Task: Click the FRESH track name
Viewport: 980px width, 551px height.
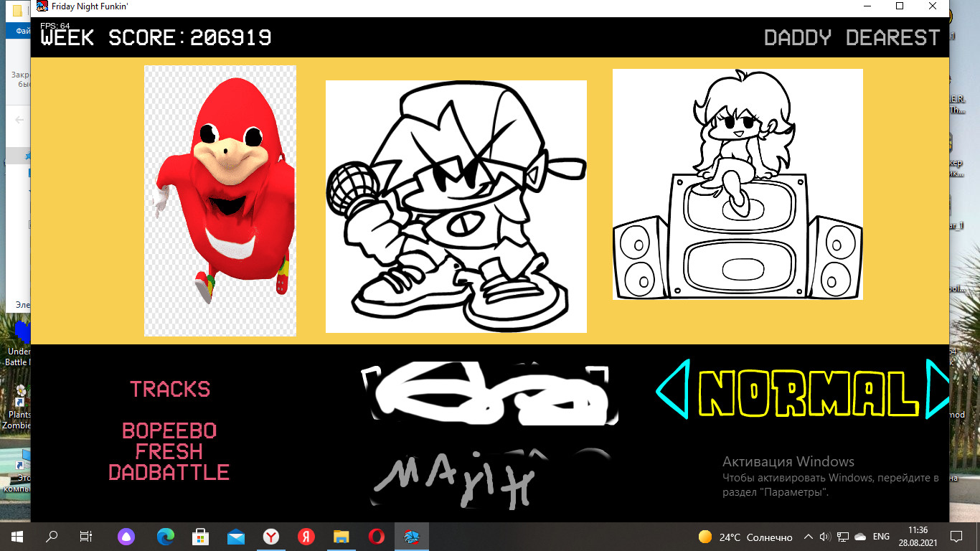Action: [x=169, y=451]
